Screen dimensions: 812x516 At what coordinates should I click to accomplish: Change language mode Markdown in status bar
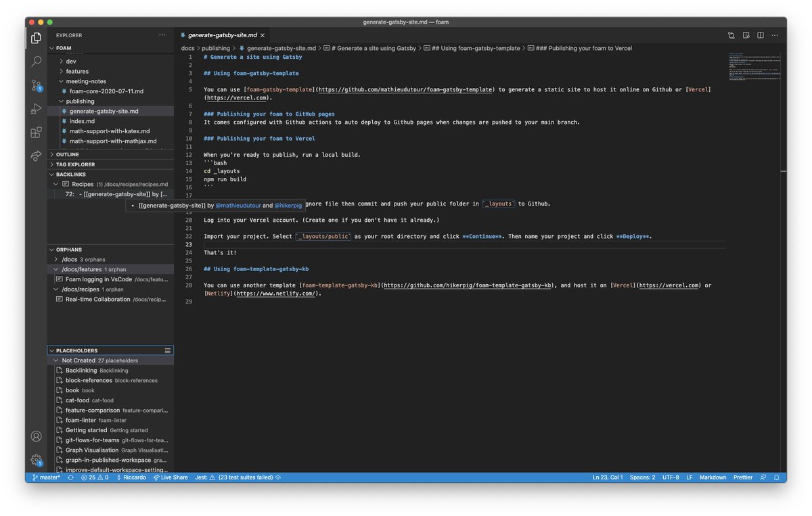(x=713, y=477)
